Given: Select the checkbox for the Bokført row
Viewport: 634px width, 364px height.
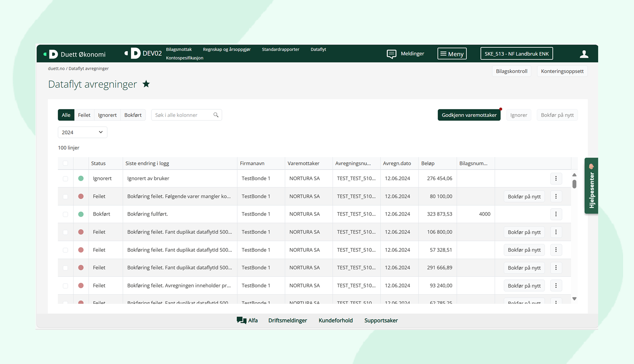Looking at the screenshot, I should (65, 214).
